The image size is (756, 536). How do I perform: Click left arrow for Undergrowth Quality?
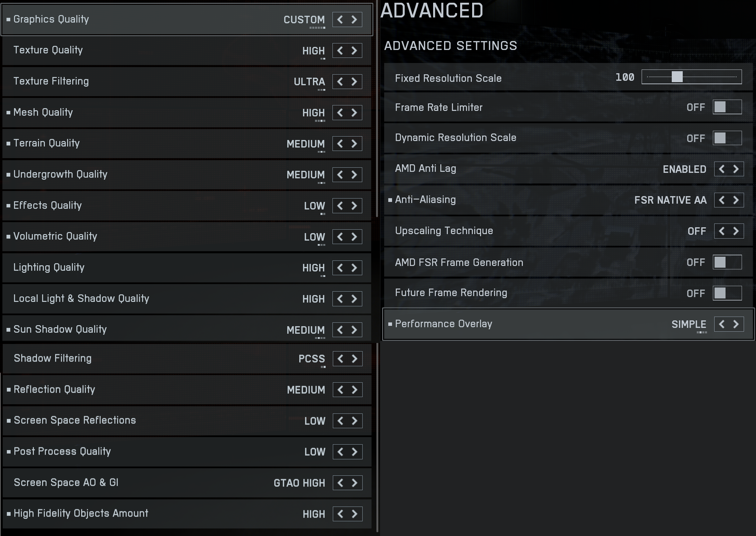[340, 175]
